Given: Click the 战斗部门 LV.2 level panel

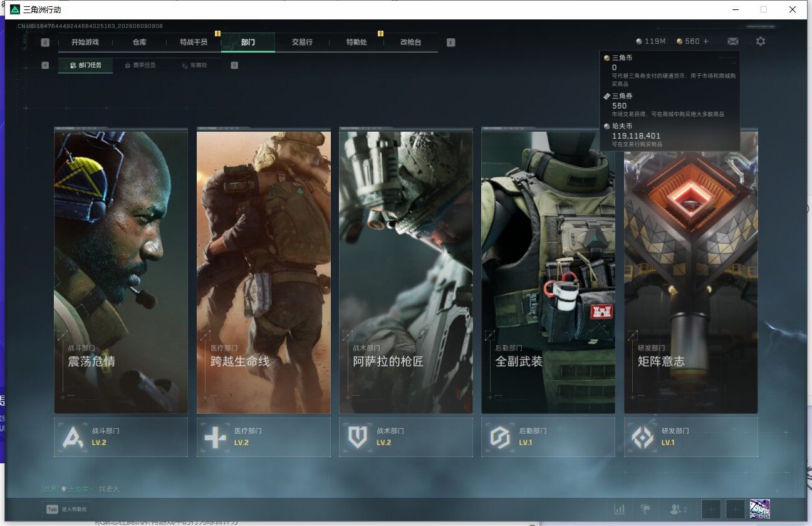Looking at the screenshot, I should (121, 437).
